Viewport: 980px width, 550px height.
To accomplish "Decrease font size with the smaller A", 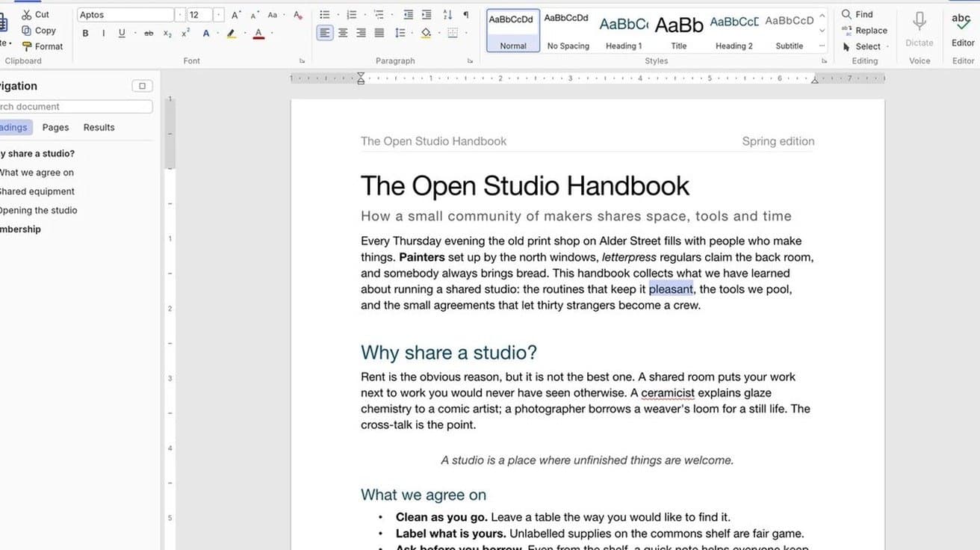I will (254, 15).
